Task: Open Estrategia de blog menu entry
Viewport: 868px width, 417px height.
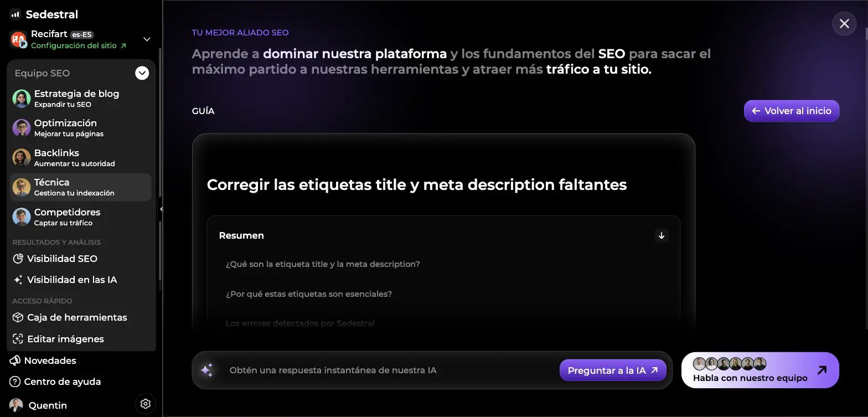Action: click(x=81, y=99)
